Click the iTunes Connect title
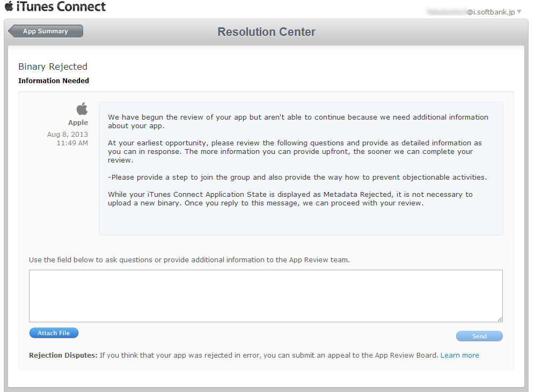The height and width of the screenshot is (392, 535). tap(61, 7)
